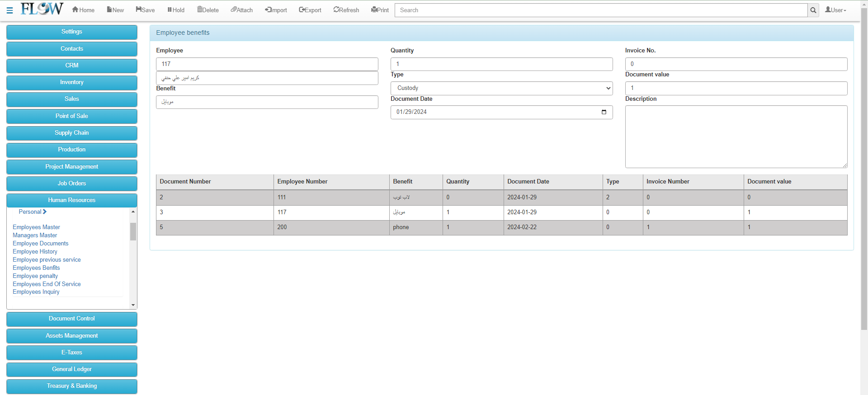Click the Hold toolbar icon
The height and width of the screenshot is (395, 868).
[170, 9]
